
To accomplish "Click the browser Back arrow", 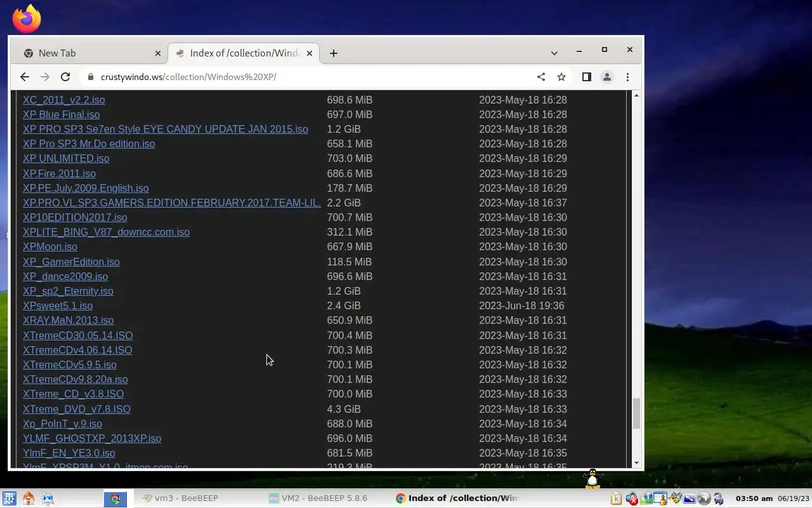I will pyautogui.click(x=24, y=77).
